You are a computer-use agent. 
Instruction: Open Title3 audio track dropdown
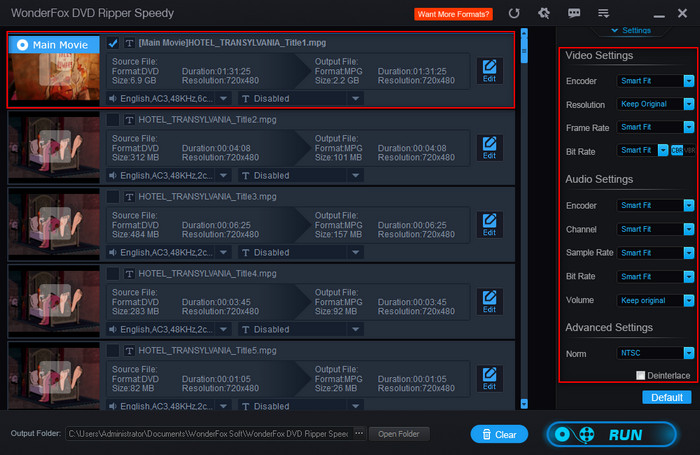coord(223,252)
